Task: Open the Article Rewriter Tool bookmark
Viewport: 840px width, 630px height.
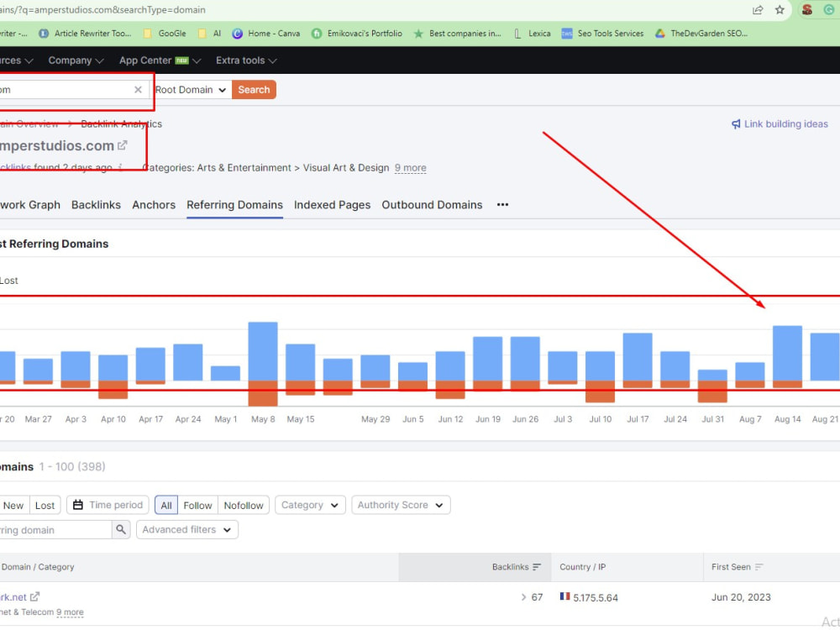Action: (x=85, y=34)
